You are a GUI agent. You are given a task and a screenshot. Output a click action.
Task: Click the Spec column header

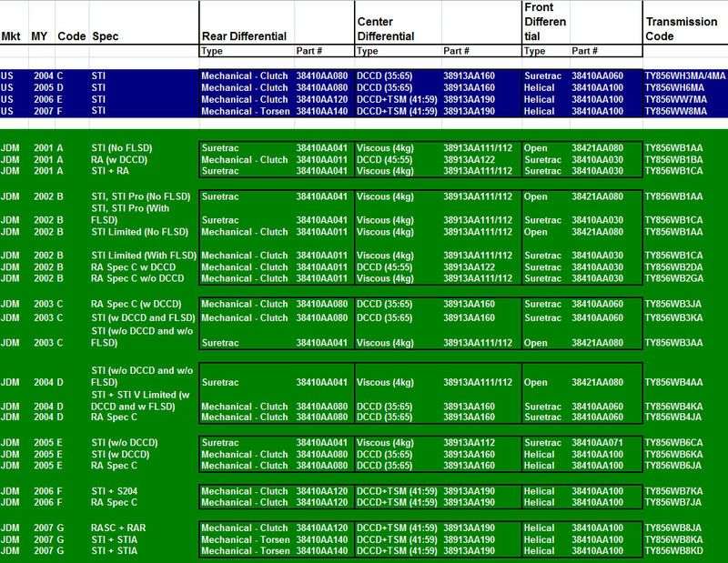click(105, 36)
